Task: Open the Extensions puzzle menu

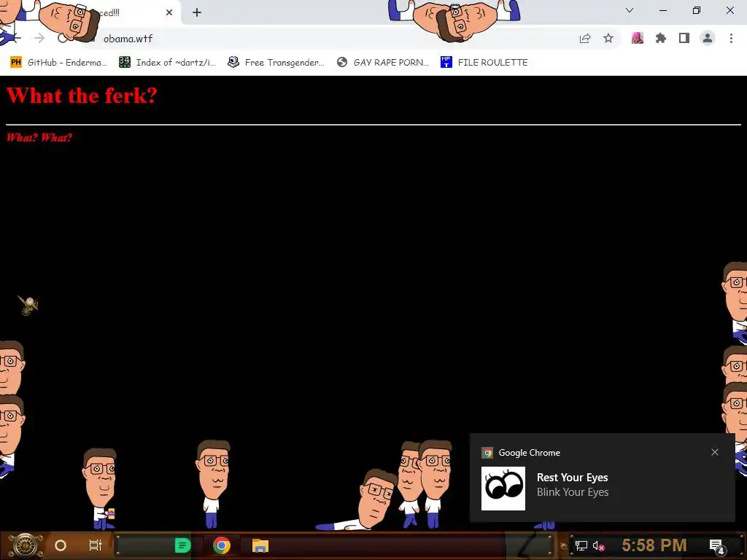Action: click(x=661, y=38)
